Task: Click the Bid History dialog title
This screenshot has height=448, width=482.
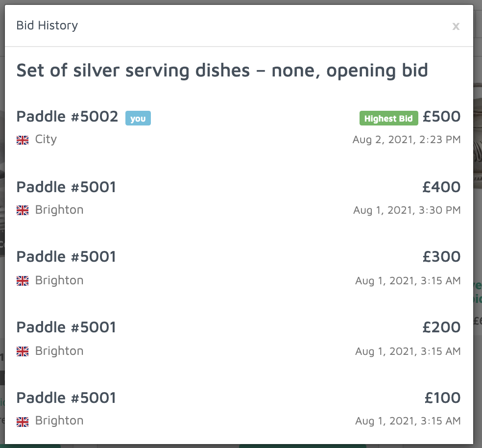Action: click(x=47, y=25)
